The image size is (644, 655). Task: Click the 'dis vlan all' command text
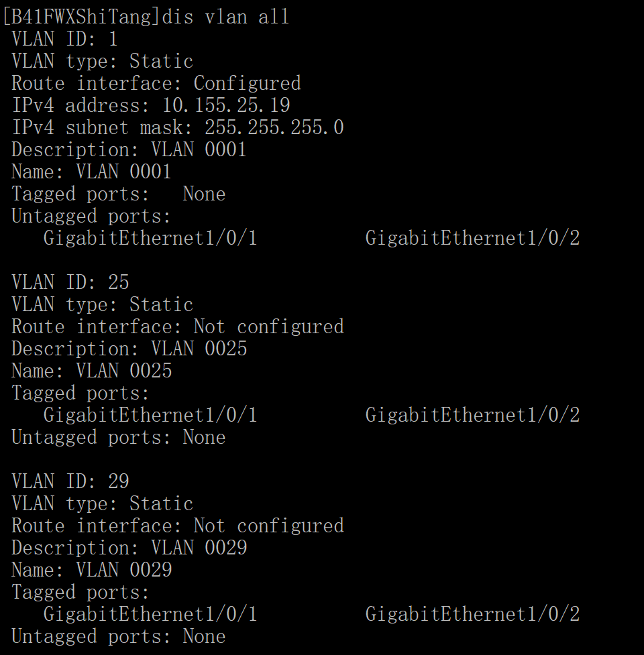coord(225,17)
